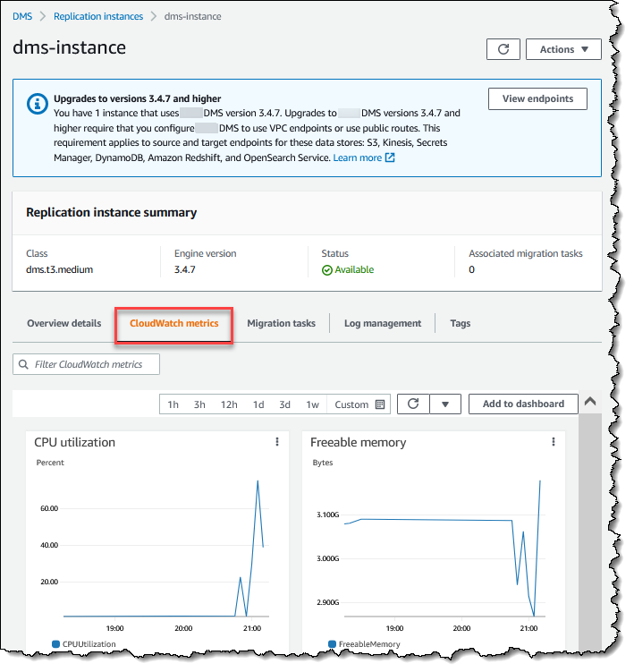Open the Learn more link
Screen dimensions: 634x672
click(363, 157)
